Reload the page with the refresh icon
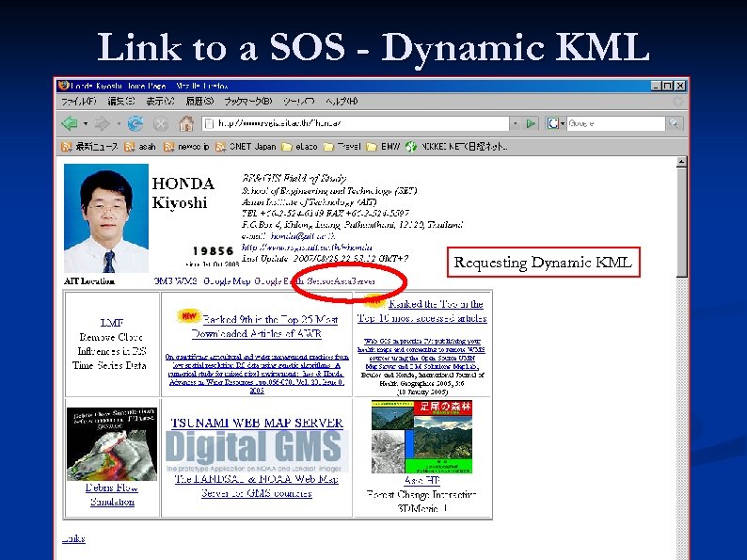The image size is (747, 560). tap(135, 124)
